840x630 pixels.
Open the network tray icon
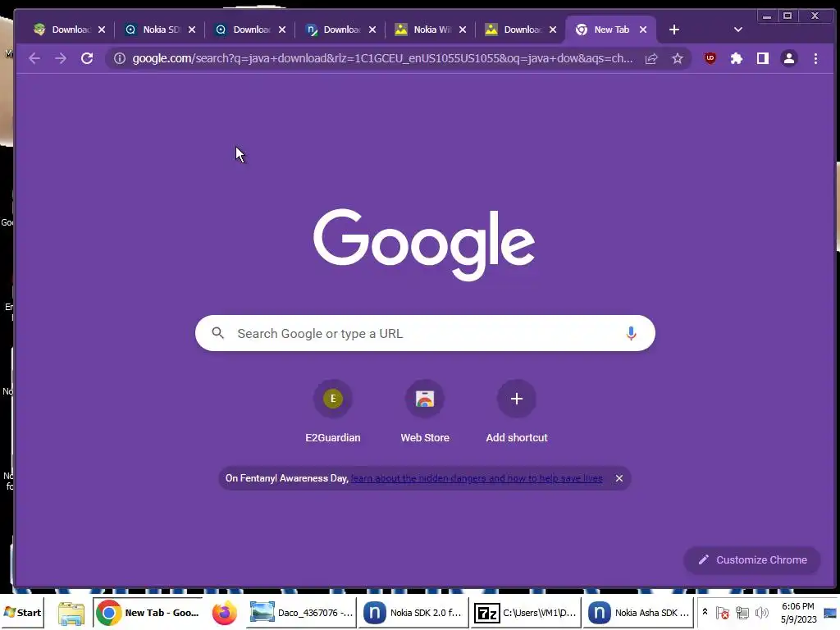pos(742,612)
